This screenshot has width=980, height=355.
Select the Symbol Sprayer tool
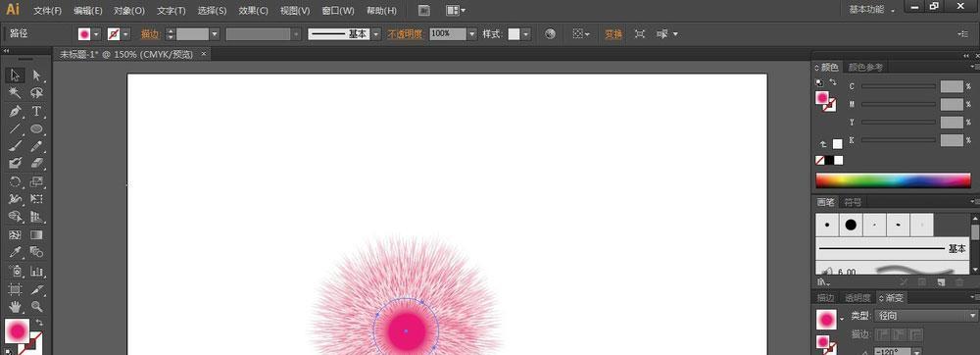click(x=16, y=272)
